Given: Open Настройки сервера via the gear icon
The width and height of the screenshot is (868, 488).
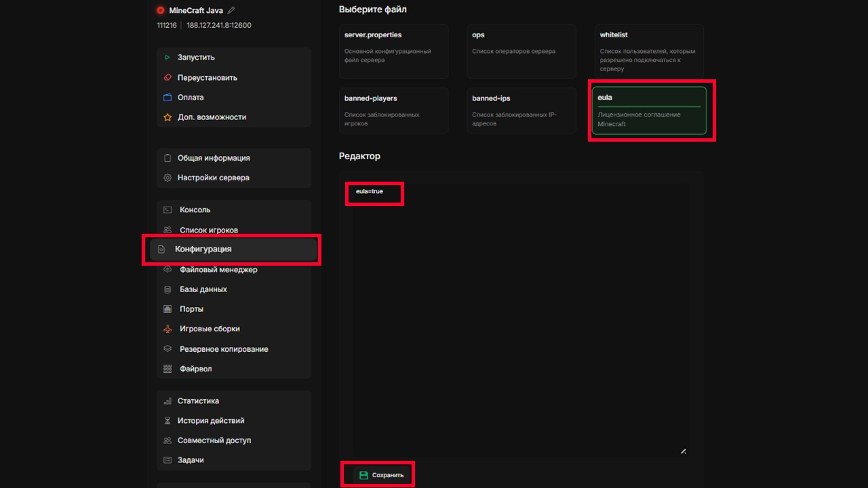Looking at the screenshot, I should click(167, 178).
